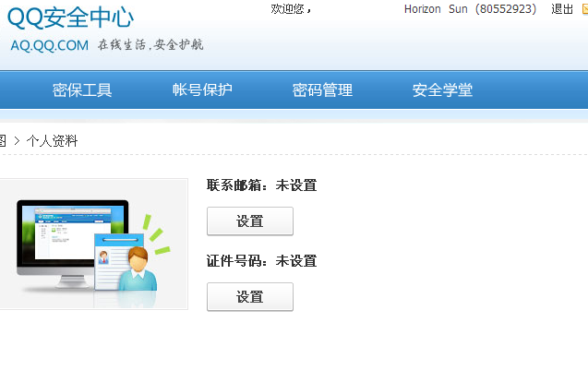Click the 在线生活,安全护航 slogan
The width and height of the screenshot is (588, 370).
(150, 45)
